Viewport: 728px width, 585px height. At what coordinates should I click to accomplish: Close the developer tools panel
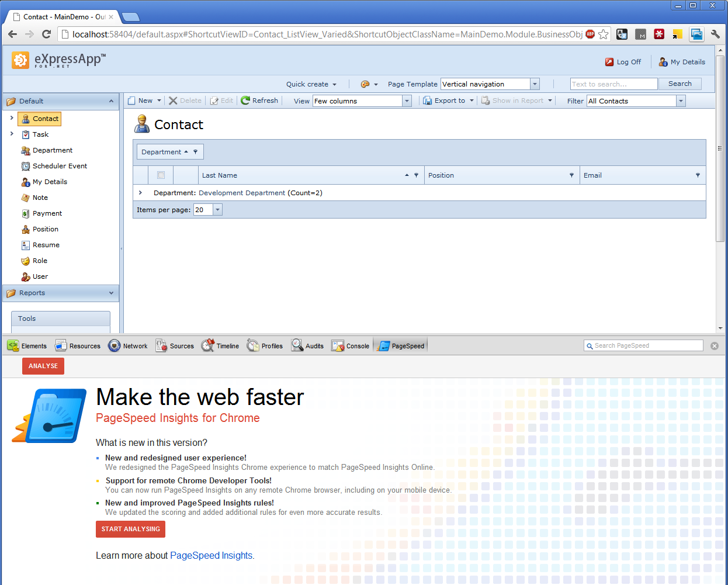pos(714,346)
